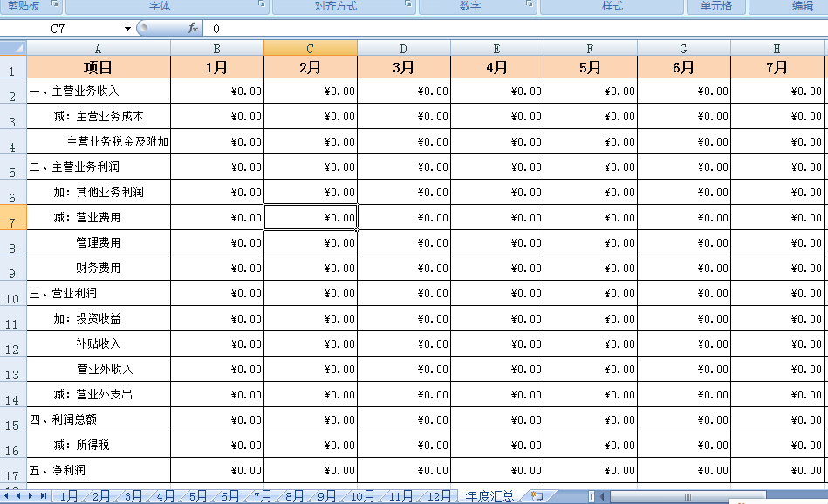Select column G header
This screenshot has height=504, width=828.
684,49
